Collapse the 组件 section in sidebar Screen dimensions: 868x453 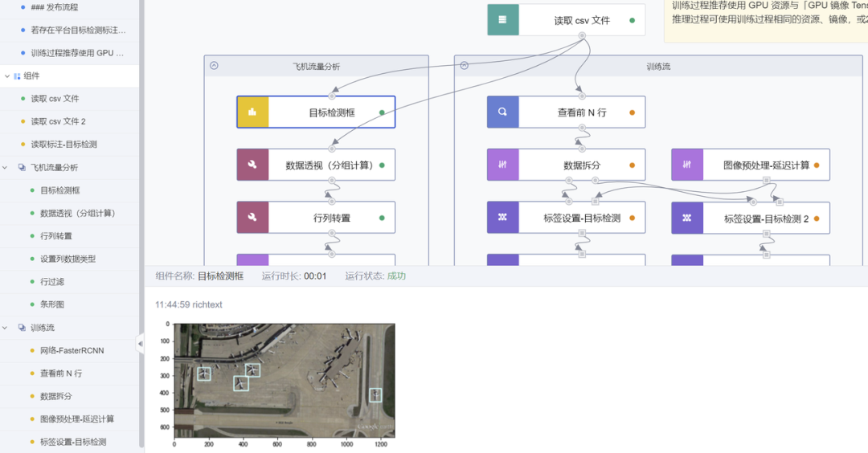click(x=7, y=75)
